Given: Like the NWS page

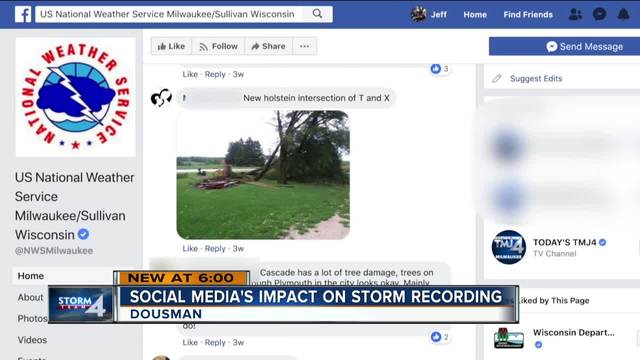Looking at the screenshot, I should click(x=171, y=46).
